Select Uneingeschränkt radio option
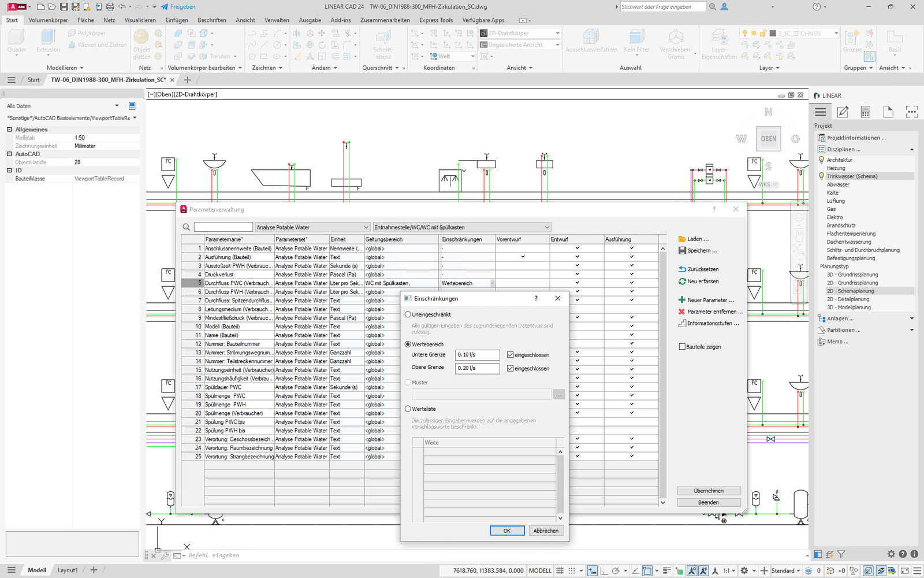Viewport: 924px width, 578px height. pos(408,314)
